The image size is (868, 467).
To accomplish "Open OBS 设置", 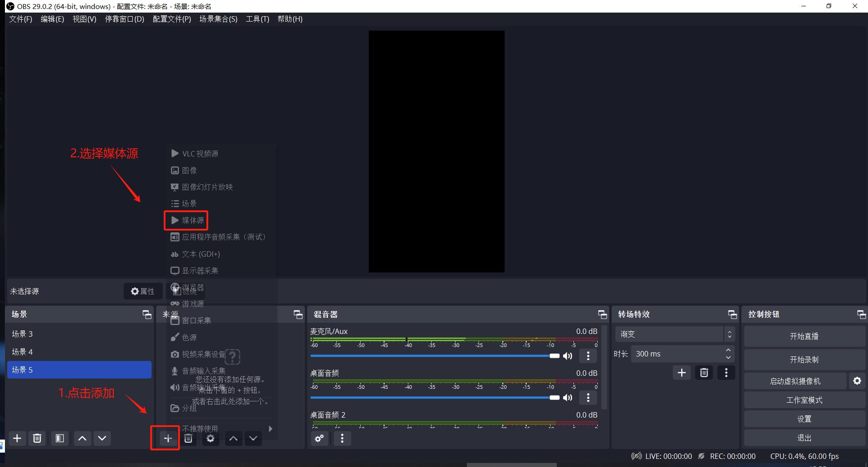I will [805, 418].
